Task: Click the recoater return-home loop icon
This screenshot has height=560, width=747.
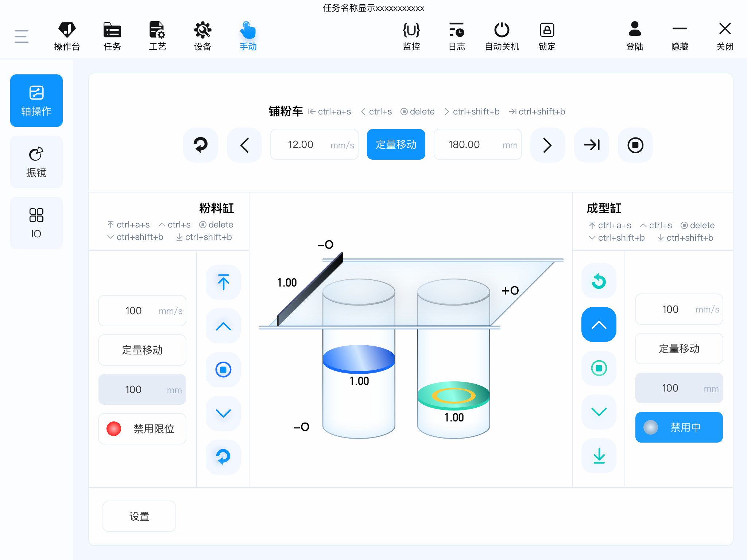Action: coord(201,145)
